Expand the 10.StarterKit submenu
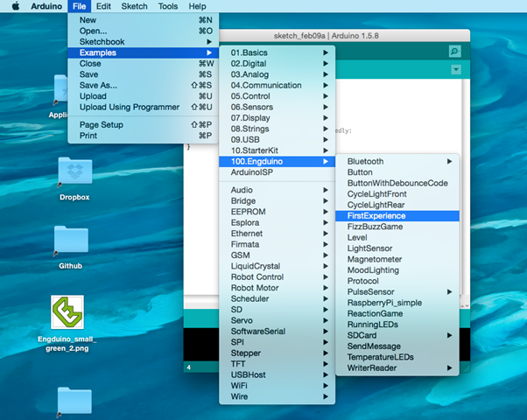527x420 pixels. tap(277, 150)
